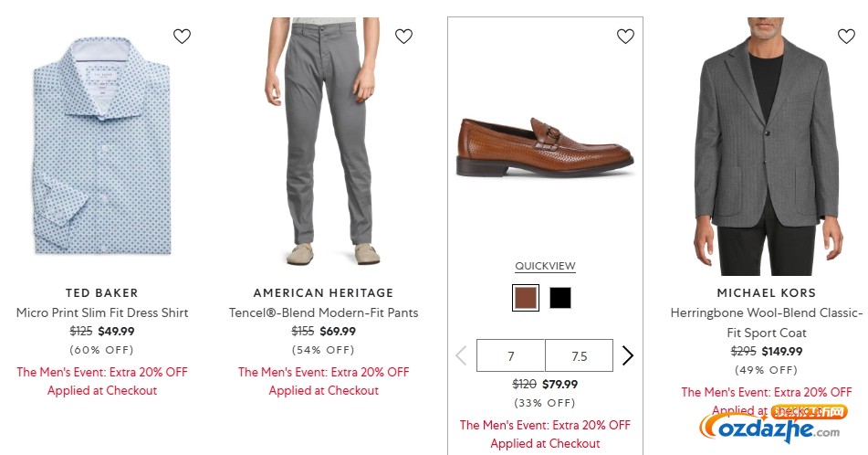The height and width of the screenshot is (455, 868).
Task: Select the black color swatch
Action: [560, 298]
